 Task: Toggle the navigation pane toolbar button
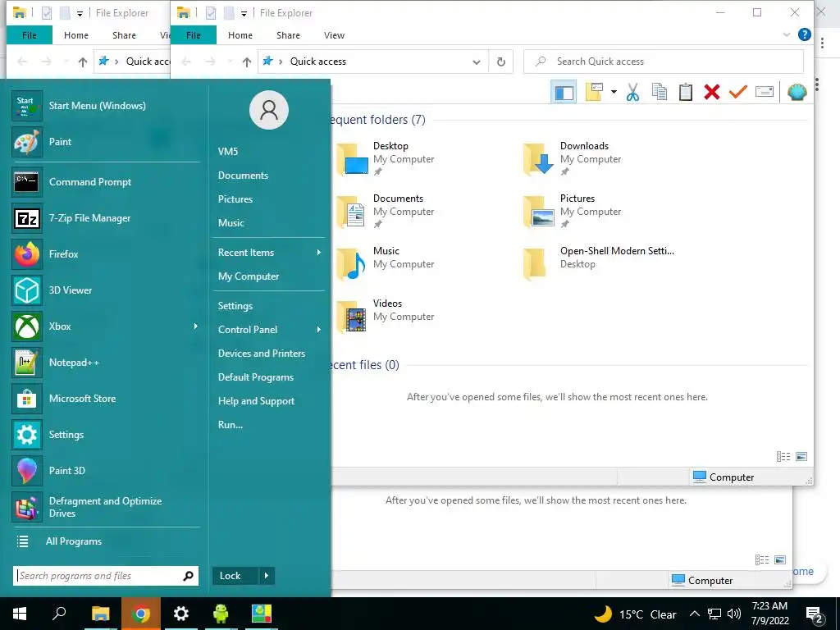[x=564, y=92]
